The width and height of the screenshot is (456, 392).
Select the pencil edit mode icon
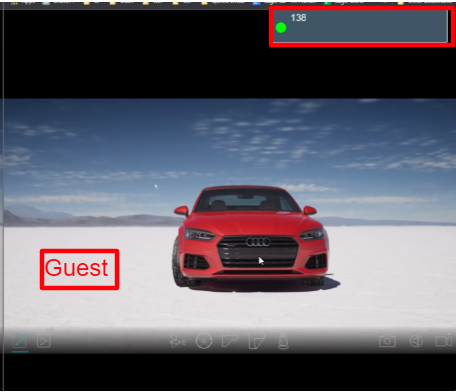pyautogui.click(x=20, y=341)
